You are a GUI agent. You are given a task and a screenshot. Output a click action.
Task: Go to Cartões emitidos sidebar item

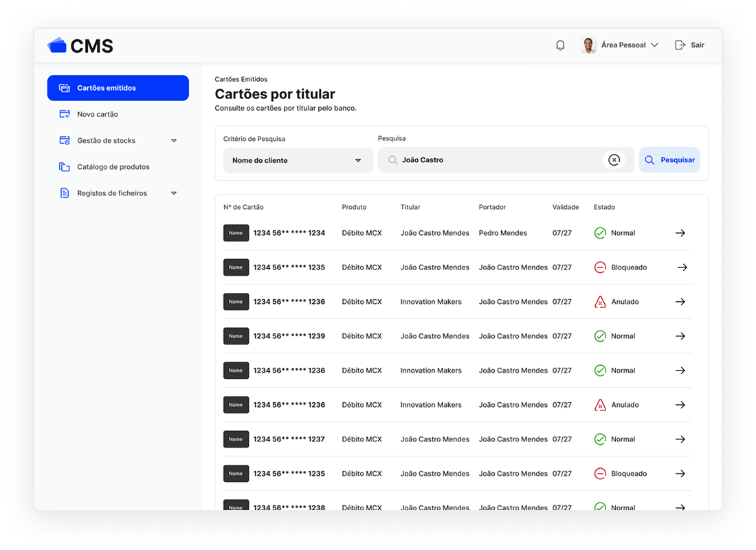pyautogui.click(x=118, y=88)
